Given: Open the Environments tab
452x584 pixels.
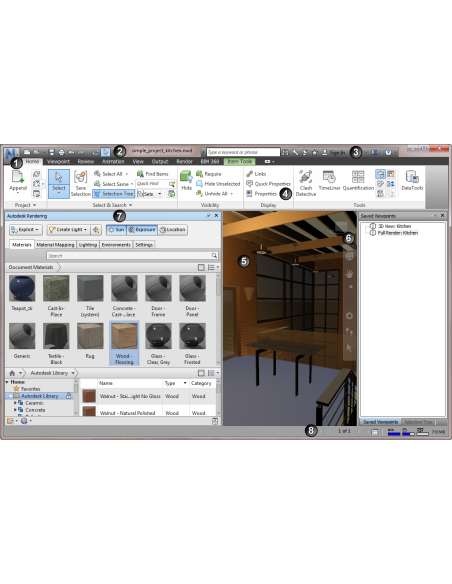Looking at the screenshot, I should tap(116, 245).
